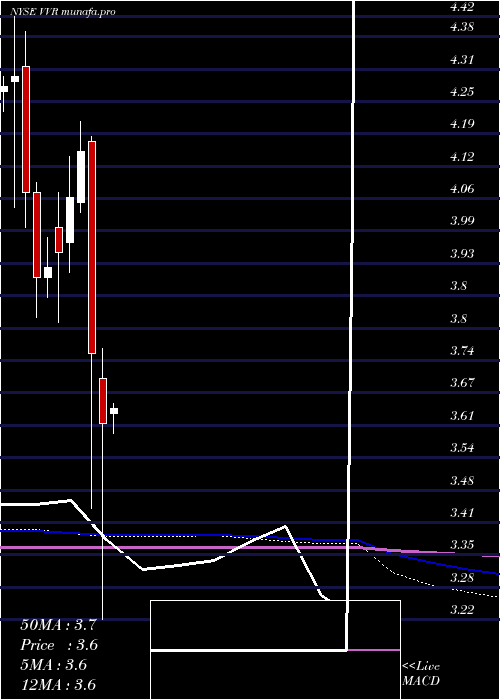This screenshot has width=500, height=700.
Task: Click the 4.38 price axis label
Action: [462, 27]
